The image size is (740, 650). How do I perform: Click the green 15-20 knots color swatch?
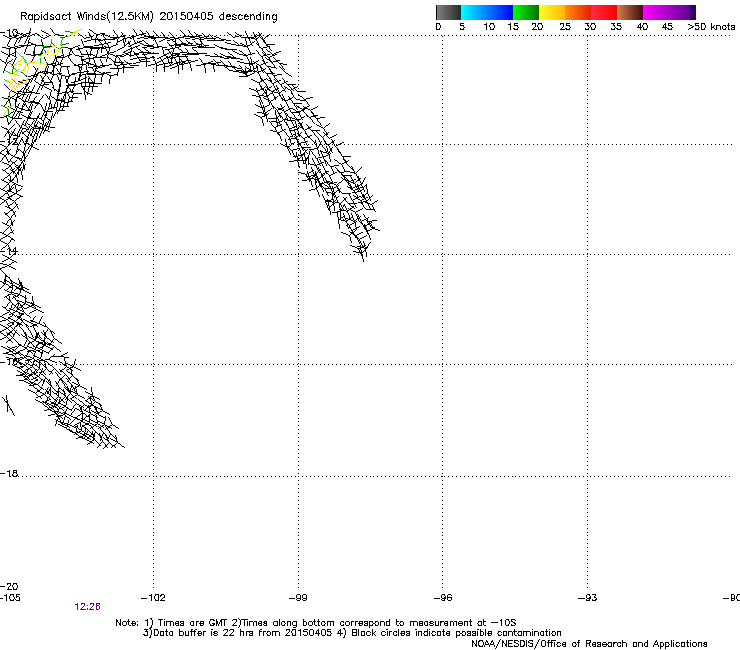(526, 12)
